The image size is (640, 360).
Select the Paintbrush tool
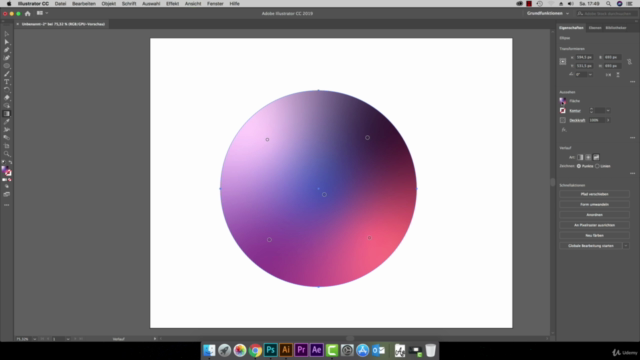point(7,74)
